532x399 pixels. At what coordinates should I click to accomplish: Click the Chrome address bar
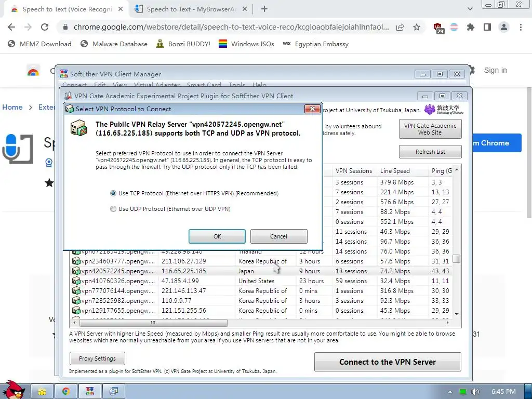coord(231,27)
